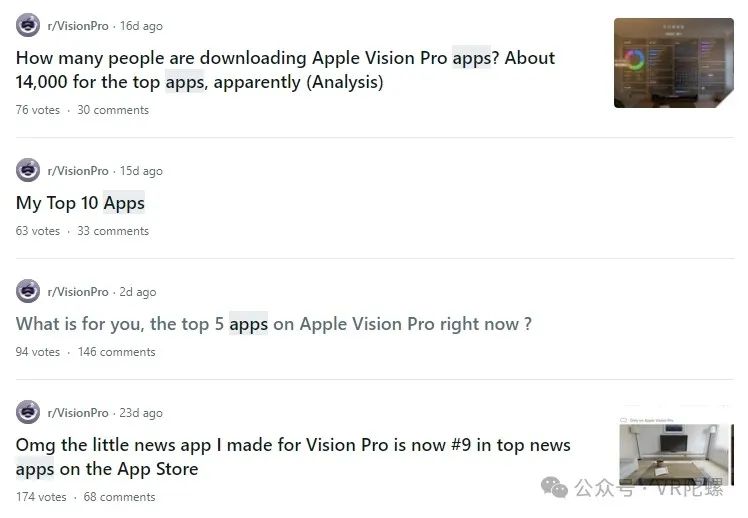Click the subreddit avatar on the 2d ago post
The height and width of the screenshot is (518, 748).
tap(28, 291)
